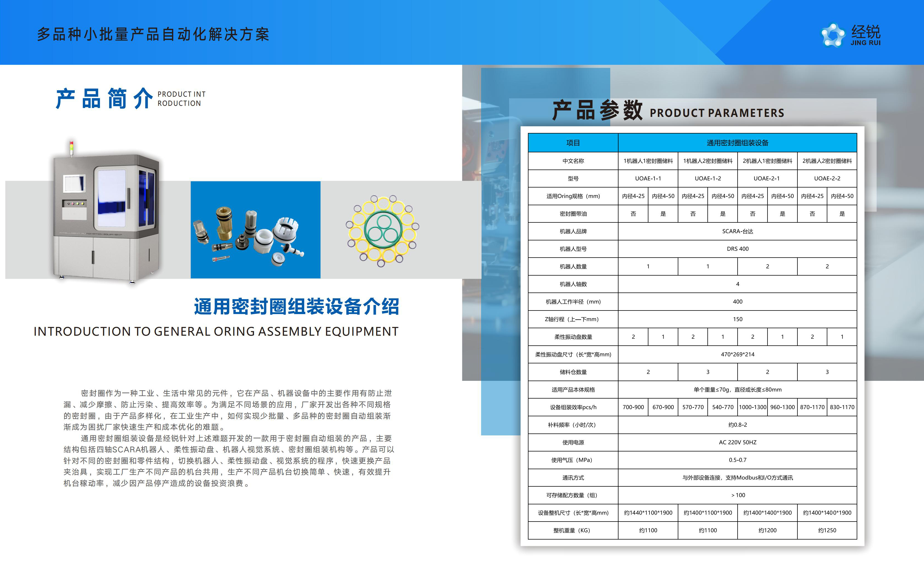This screenshot has width=924, height=575.
Task: Select the INTRODUCTION TO GENERAL ORING ASSEMBLY EQUIPMENT line
Action: pos(216,332)
